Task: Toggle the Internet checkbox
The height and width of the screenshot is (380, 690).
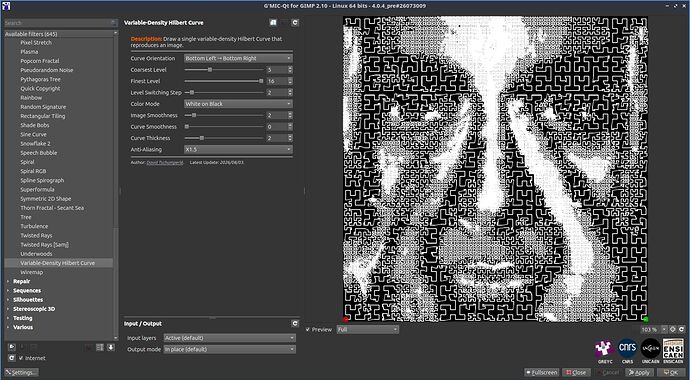Action: [x=21, y=358]
